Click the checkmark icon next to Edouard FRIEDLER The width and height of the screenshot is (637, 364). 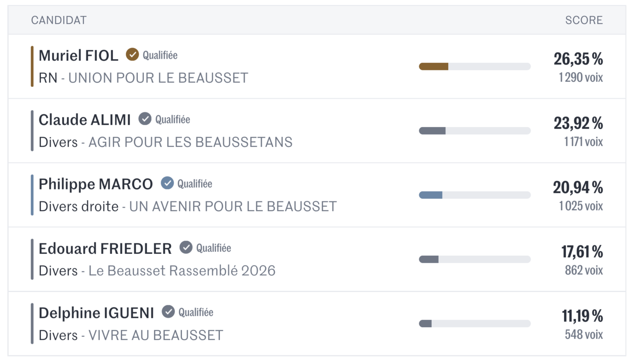click(x=186, y=247)
